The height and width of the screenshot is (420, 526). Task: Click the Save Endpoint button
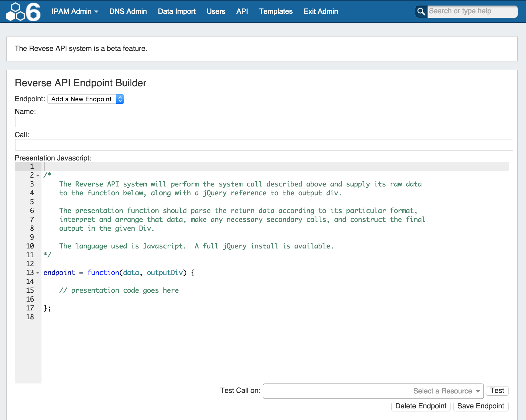point(480,406)
